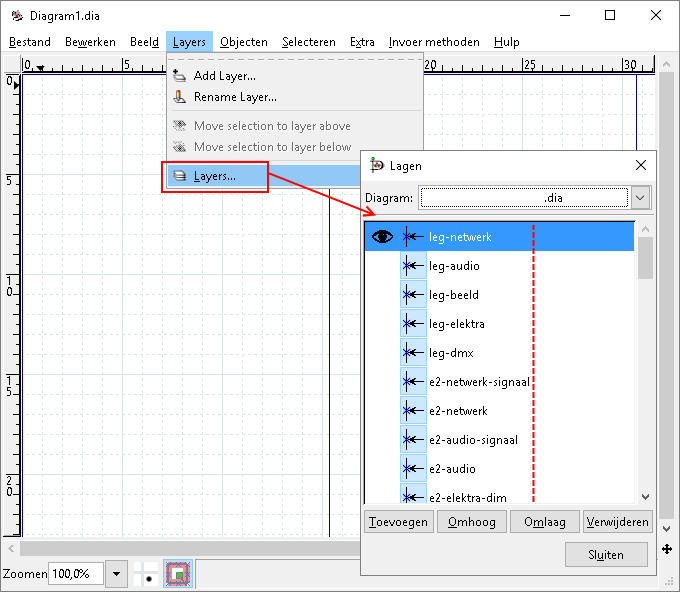Select the e2-audio-signaal layer name
The width and height of the screenshot is (680, 592).
click(x=473, y=440)
